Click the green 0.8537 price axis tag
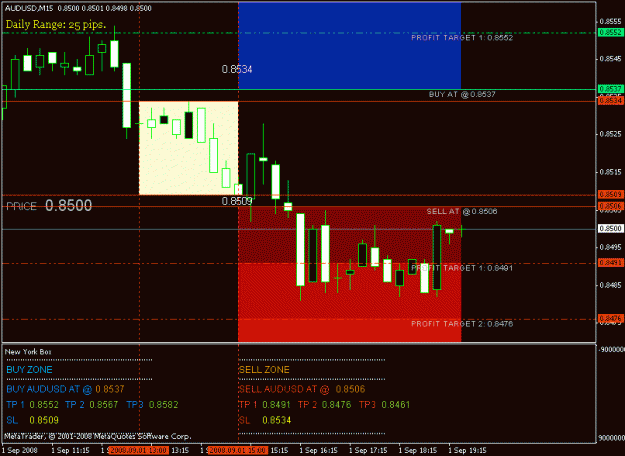 [610, 89]
